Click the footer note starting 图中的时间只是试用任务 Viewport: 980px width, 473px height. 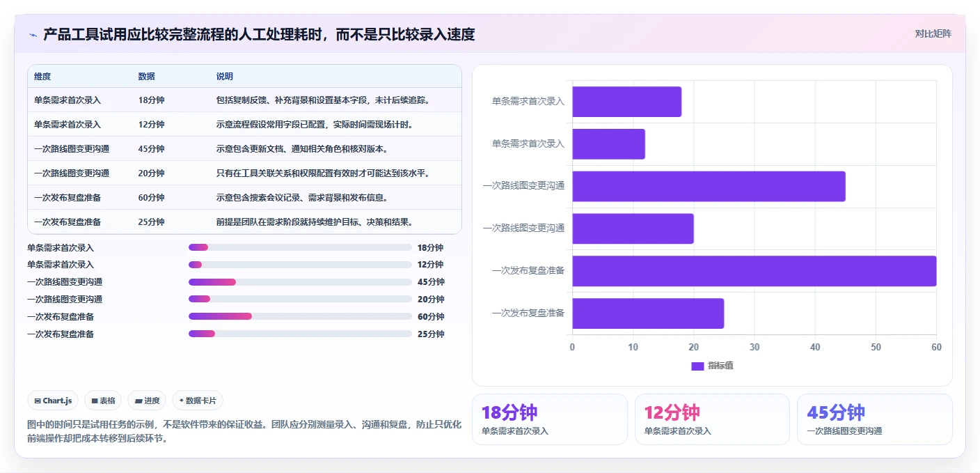click(244, 431)
